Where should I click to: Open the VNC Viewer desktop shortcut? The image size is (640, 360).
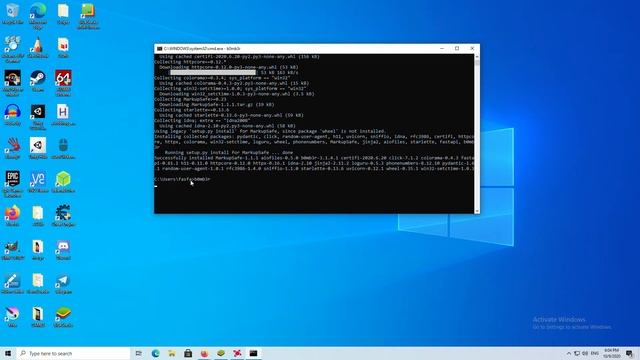(x=38, y=182)
